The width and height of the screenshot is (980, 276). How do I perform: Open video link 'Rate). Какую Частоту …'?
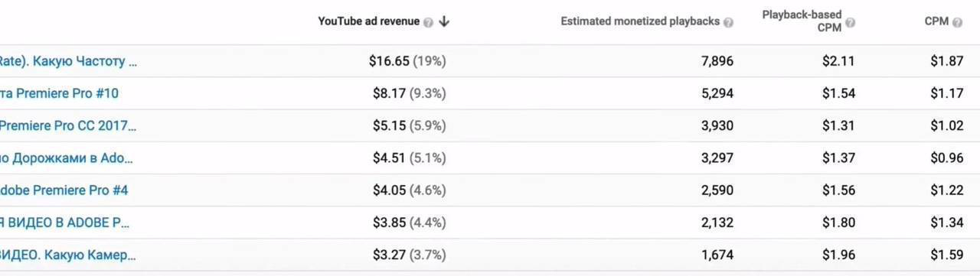[x=68, y=61]
